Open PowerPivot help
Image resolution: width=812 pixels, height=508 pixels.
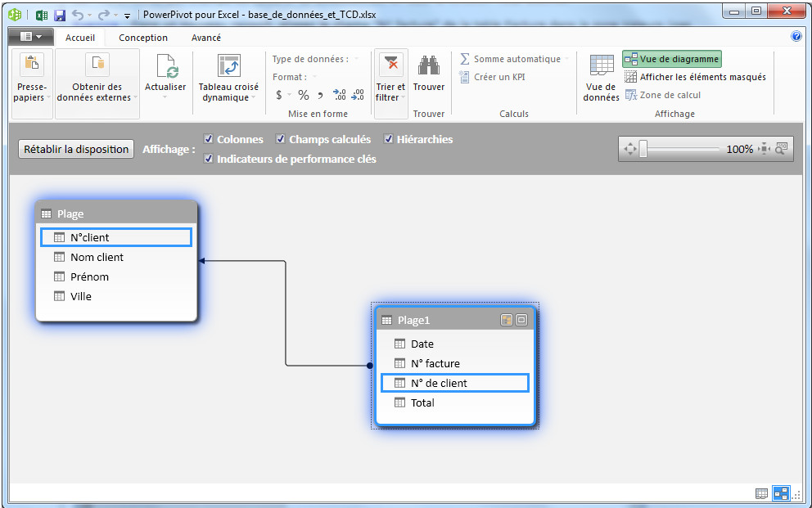[x=796, y=36]
